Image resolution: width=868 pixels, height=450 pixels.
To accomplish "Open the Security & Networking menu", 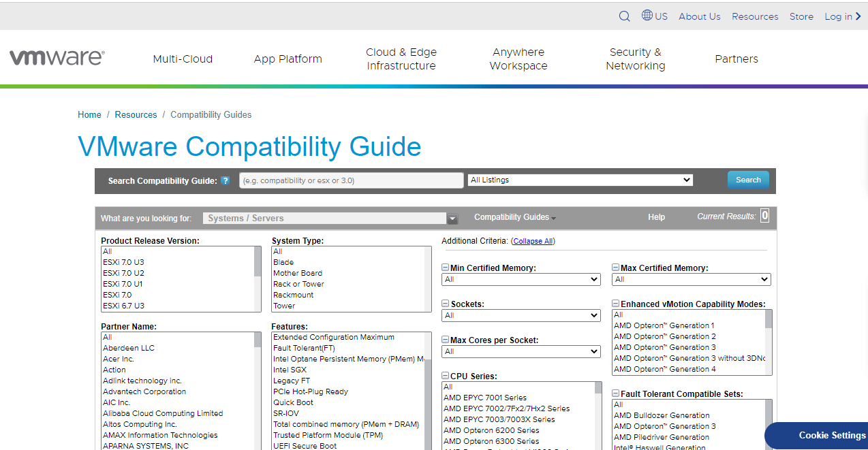I will coord(635,59).
